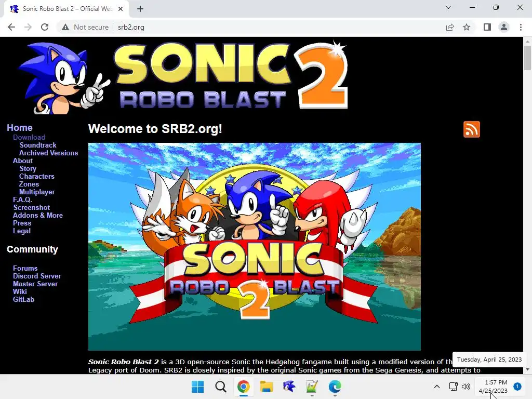The width and height of the screenshot is (532, 399).
Task: Open the tab search dropdown arrow
Action: (x=448, y=7)
